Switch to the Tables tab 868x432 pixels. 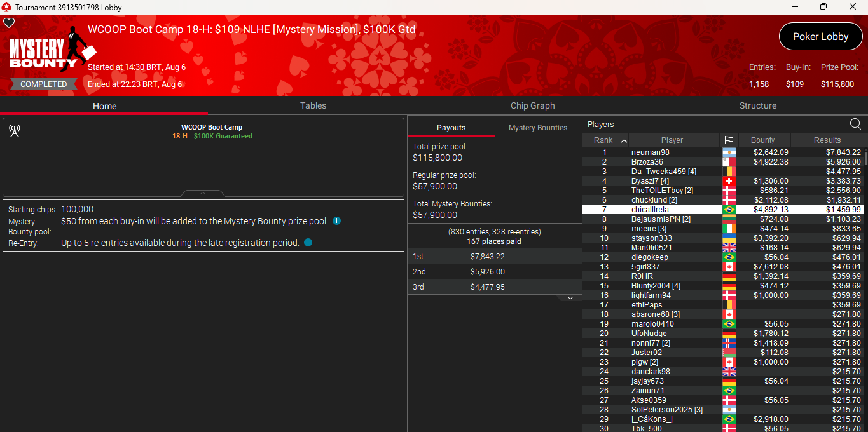313,106
